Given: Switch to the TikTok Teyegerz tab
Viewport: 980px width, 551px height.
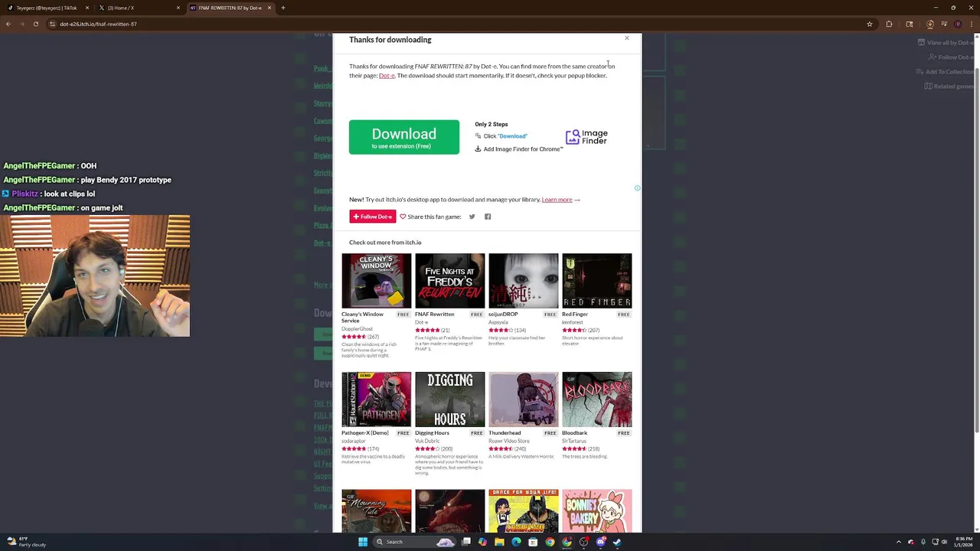Looking at the screenshot, I should point(47,8).
